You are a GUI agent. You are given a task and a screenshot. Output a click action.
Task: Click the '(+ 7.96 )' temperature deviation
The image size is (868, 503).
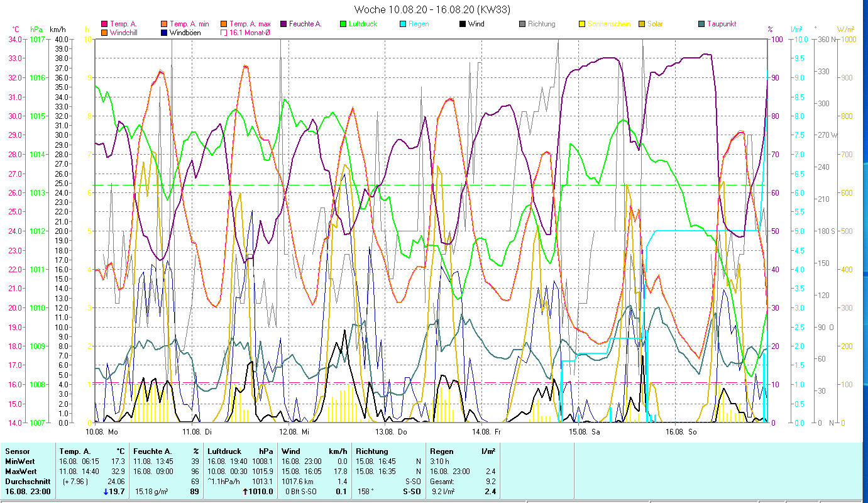(x=74, y=482)
